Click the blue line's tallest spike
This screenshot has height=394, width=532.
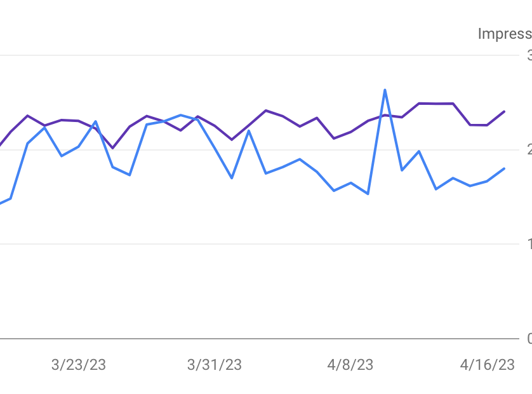pyautogui.click(x=385, y=90)
